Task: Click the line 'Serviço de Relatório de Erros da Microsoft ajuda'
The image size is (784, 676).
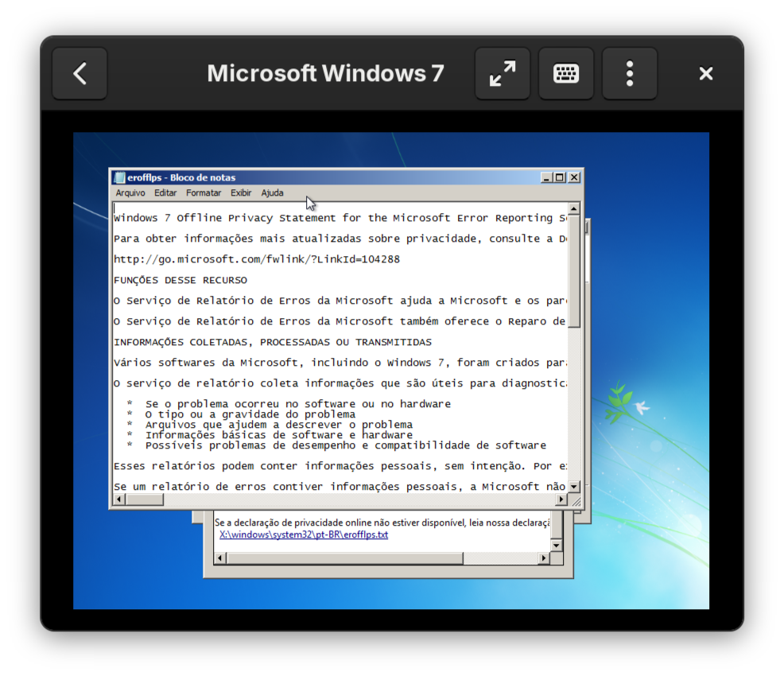Action: (x=340, y=301)
